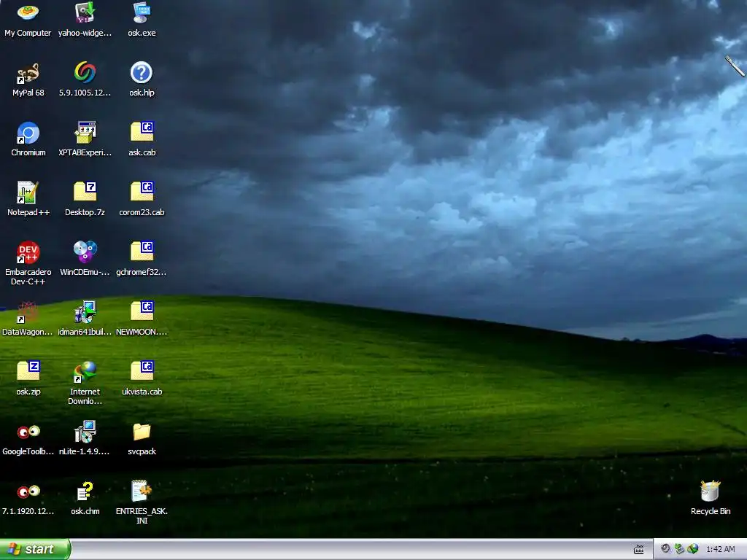This screenshot has width=747, height=560.
Task: Select the osk.chm help file icon
Action: tap(85, 491)
